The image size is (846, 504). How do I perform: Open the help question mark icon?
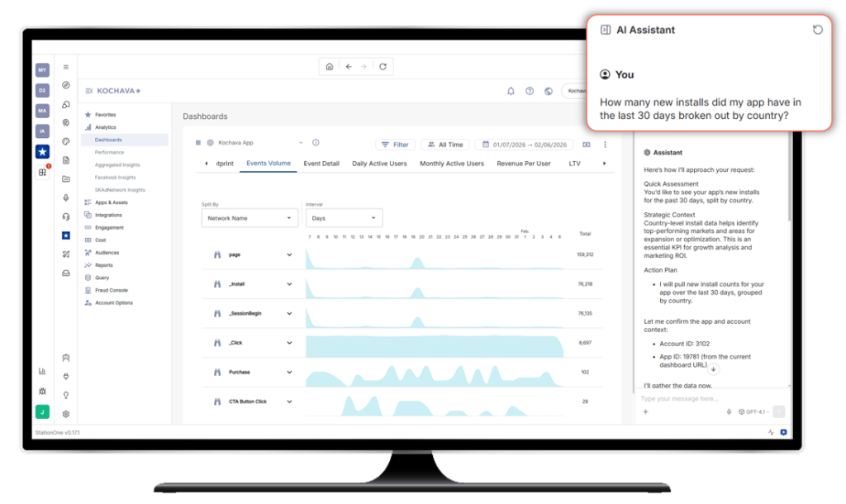point(530,91)
